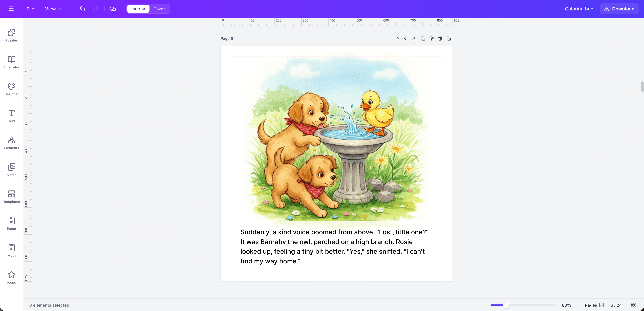The image size is (644, 311).
Task: Select the Interior view mode
Action: point(138,9)
